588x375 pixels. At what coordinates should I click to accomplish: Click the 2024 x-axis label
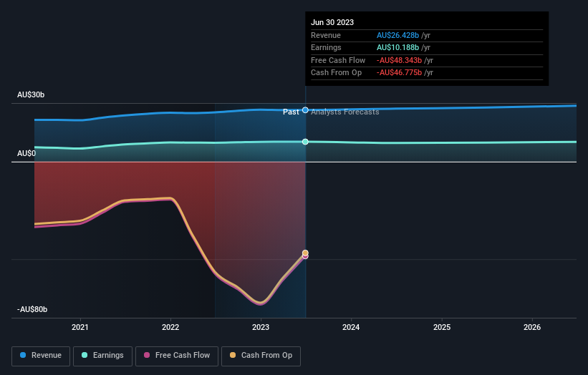(x=351, y=327)
